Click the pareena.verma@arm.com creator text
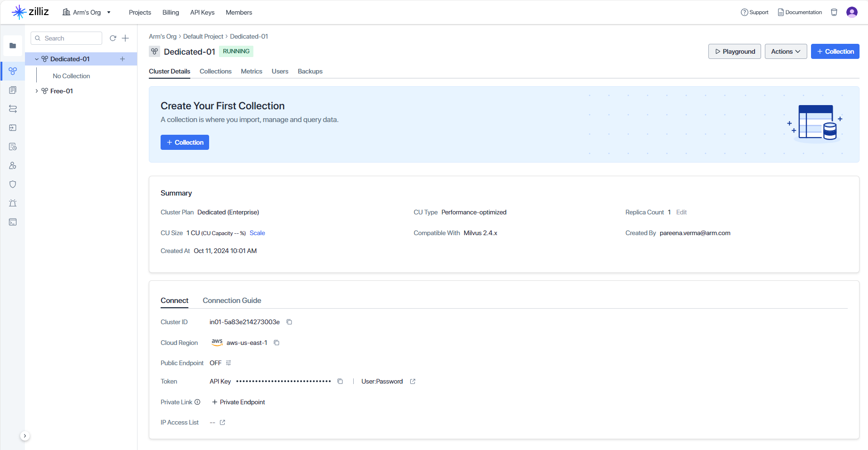The height and width of the screenshot is (450, 868). (x=695, y=233)
